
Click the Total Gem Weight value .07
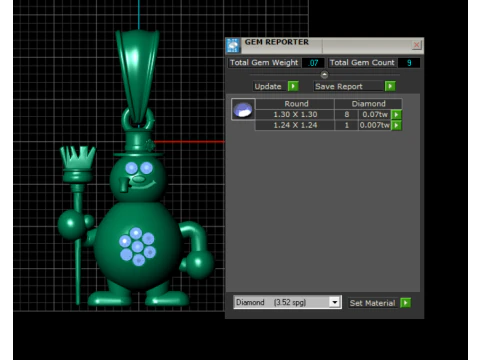tap(313, 63)
